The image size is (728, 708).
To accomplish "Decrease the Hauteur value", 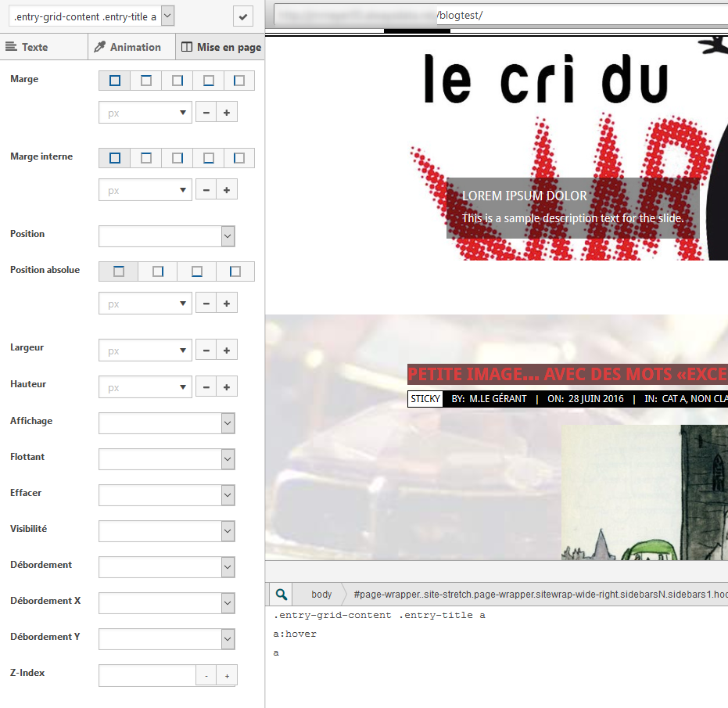I will 206,387.
